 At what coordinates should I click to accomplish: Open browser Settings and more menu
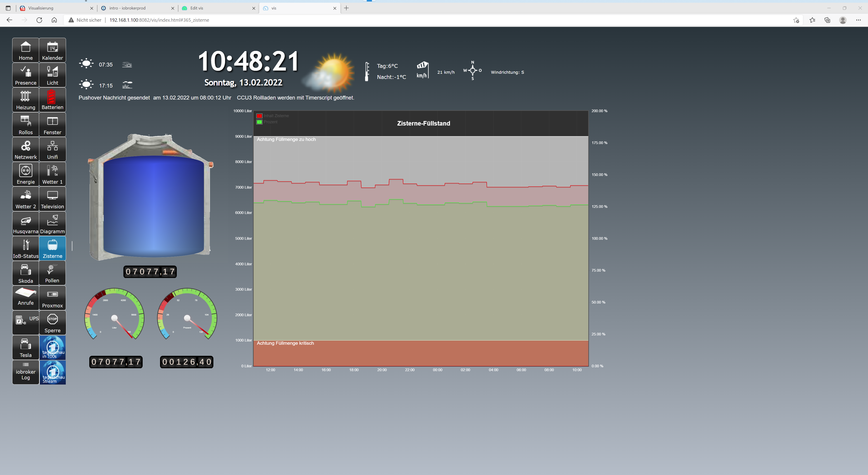858,20
